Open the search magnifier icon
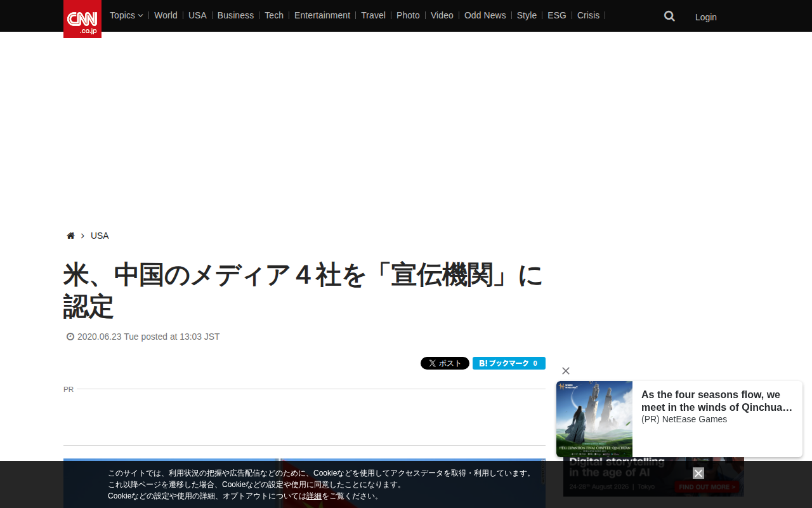The width and height of the screenshot is (812, 508). [x=669, y=17]
